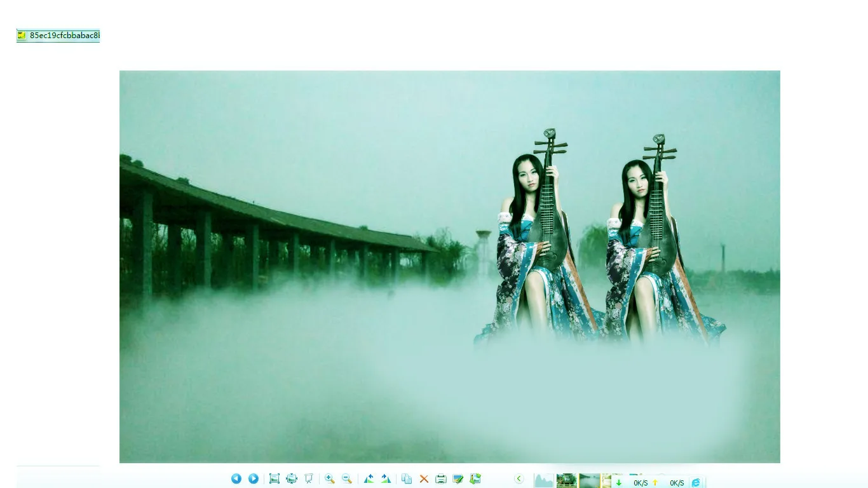Copy the current image
The height and width of the screenshot is (488, 868).
[407, 478]
